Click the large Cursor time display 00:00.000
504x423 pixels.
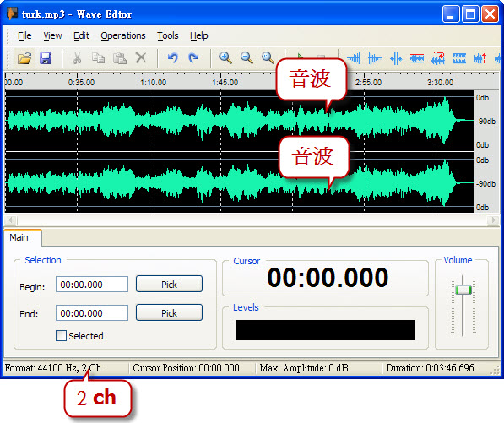click(328, 278)
